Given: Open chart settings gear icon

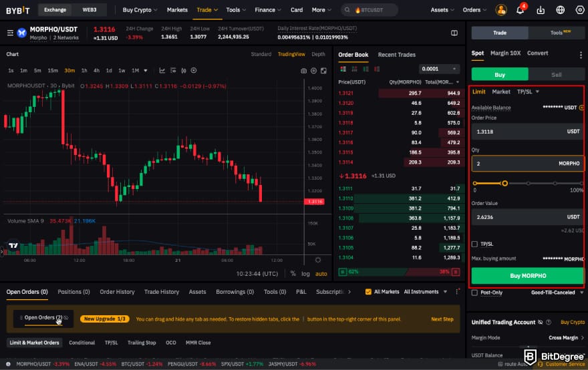Looking at the screenshot, I should click(313, 71).
